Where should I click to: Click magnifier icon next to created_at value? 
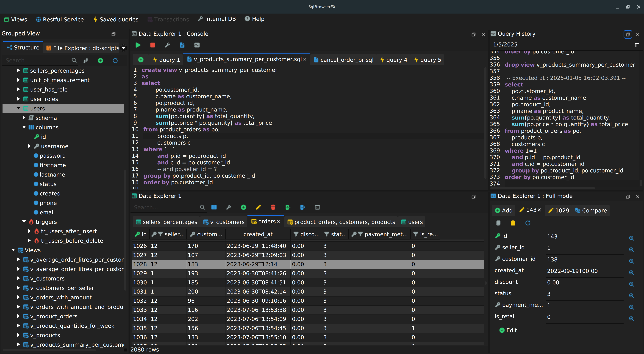pyautogui.click(x=631, y=273)
